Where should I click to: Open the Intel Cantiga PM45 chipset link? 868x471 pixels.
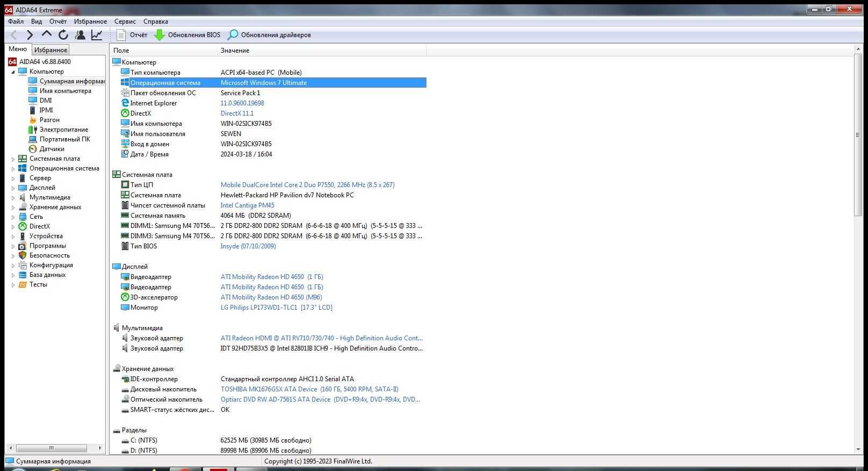click(x=247, y=205)
